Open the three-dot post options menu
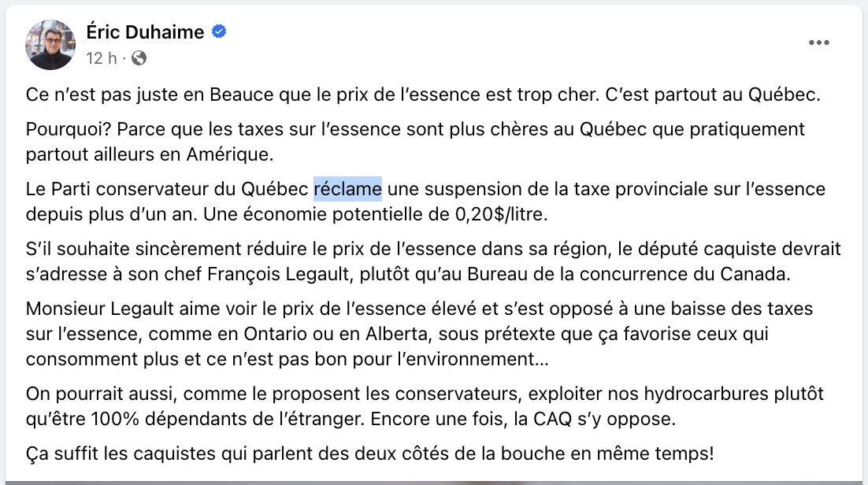The image size is (868, 485). point(818,43)
